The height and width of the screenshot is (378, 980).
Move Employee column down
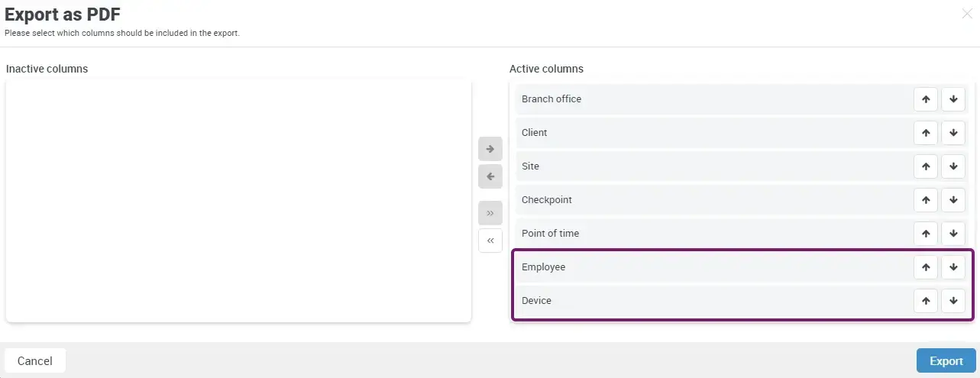pos(953,267)
